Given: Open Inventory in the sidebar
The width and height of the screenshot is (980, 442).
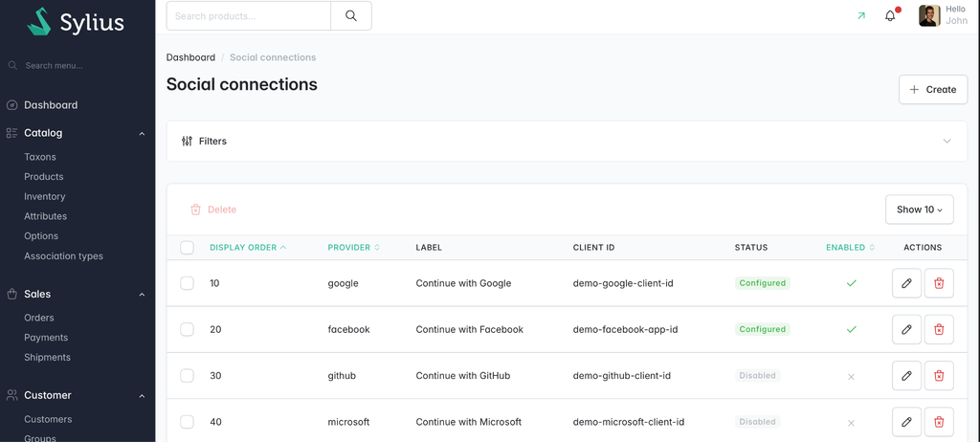Looking at the screenshot, I should (x=45, y=196).
